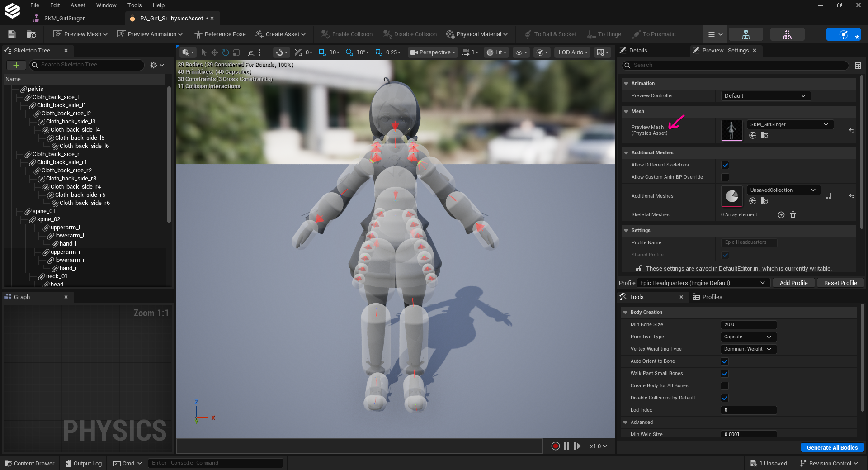This screenshot has height=470, width=868.
Task: Save the additional meshes collection
Action: pyautogui.click(x=828, y=196)
